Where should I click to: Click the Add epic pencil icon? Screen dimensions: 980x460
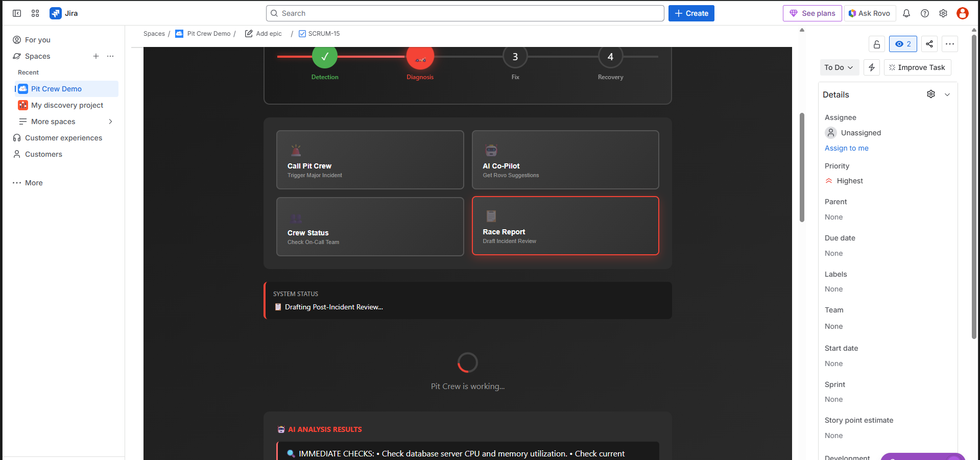249,34
